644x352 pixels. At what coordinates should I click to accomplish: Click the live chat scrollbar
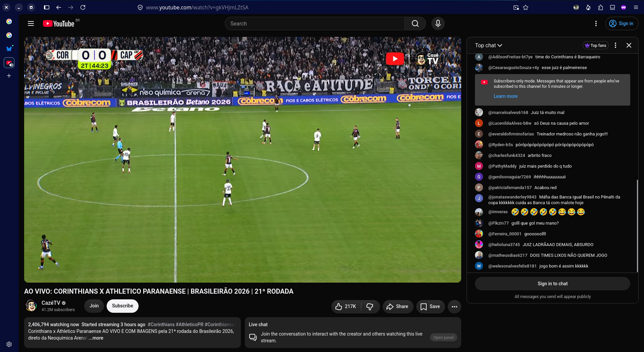[637, 226]
